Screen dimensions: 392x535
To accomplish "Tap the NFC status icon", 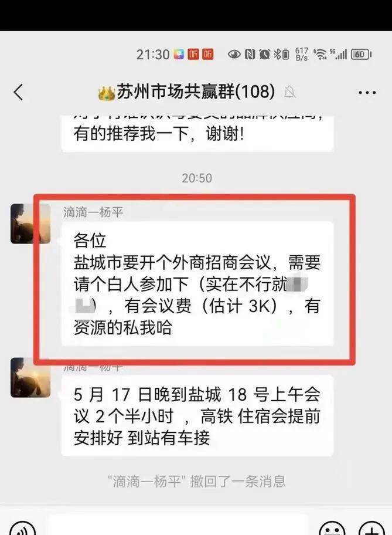I will [x=250, y=54].
